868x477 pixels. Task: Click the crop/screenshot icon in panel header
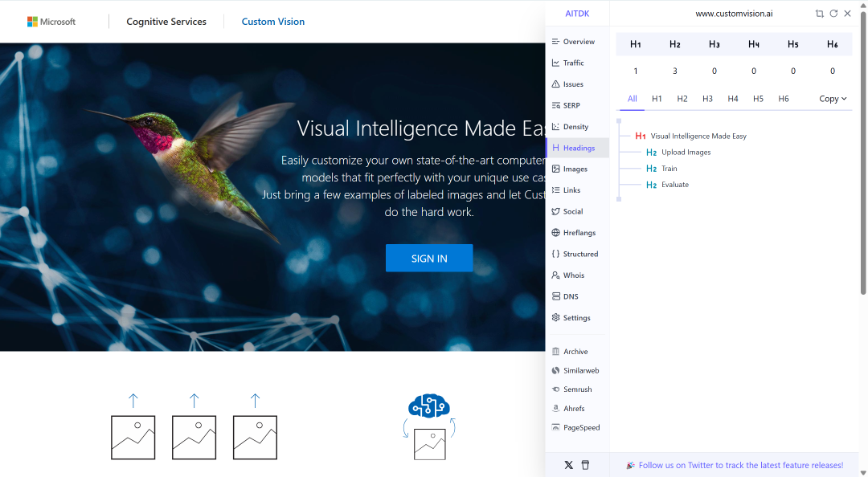pos(819,14)
